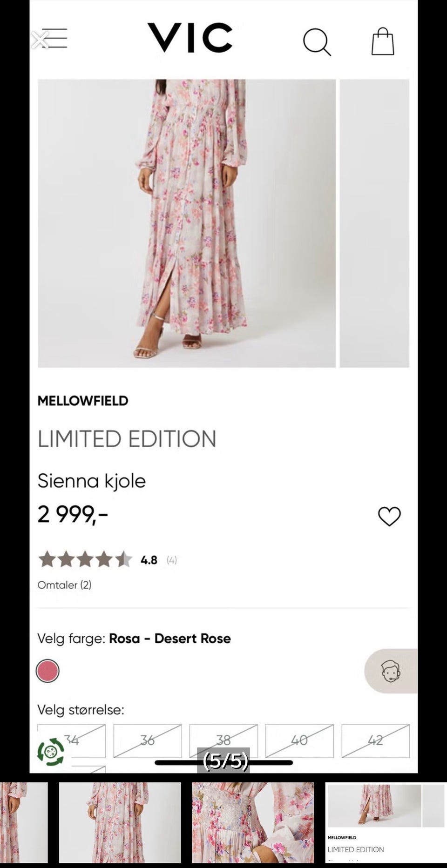This screenshot has width=447, height=868.
Task: Select size 40
Action: tap(299, 740)
